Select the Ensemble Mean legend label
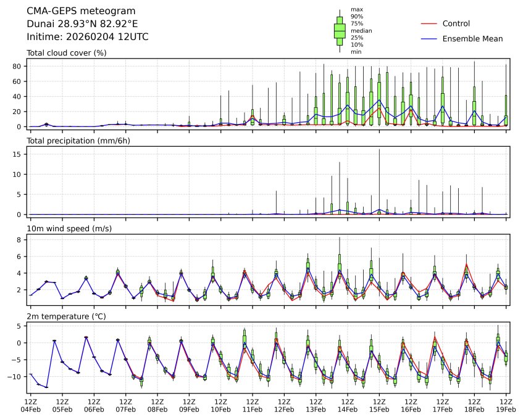 (472, 39)
